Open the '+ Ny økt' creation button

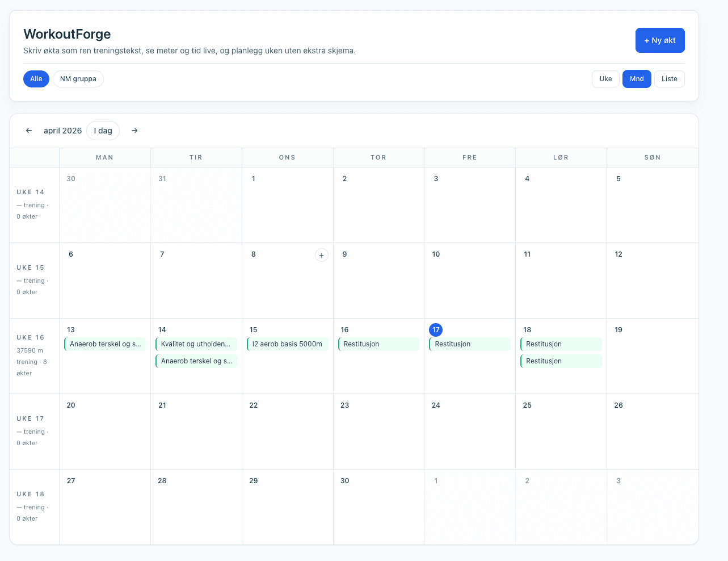(659, 40)
